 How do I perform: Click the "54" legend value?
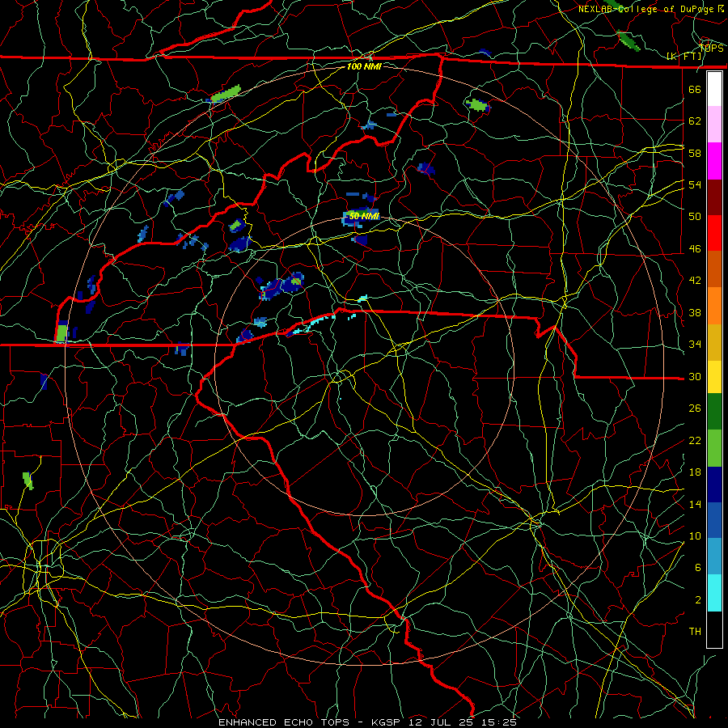click(x=695, y=184)
